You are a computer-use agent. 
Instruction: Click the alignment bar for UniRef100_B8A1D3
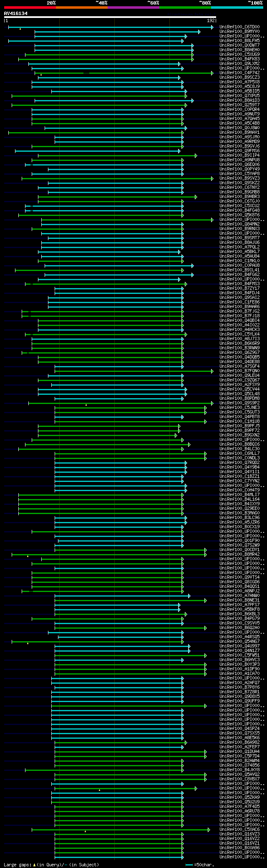[x=114, y=100]
